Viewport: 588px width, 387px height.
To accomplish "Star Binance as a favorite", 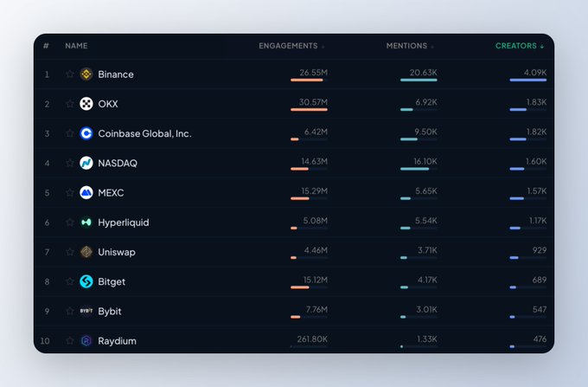I will coord(70,74).
